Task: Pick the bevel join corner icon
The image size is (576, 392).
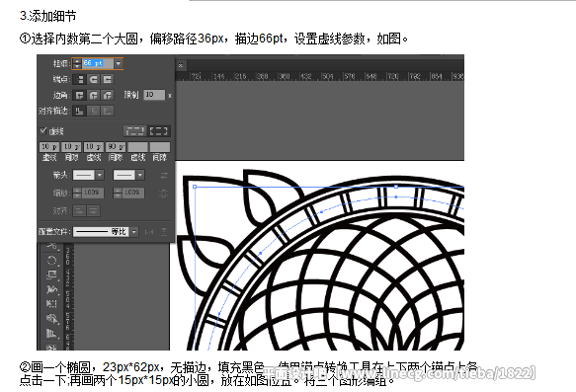Action: tap(108, 96)
